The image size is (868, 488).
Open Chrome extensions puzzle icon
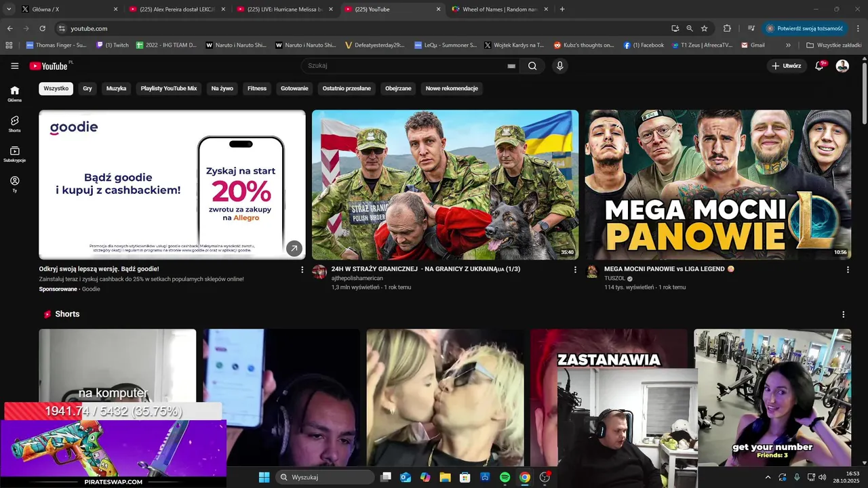(x=727, y=28)
